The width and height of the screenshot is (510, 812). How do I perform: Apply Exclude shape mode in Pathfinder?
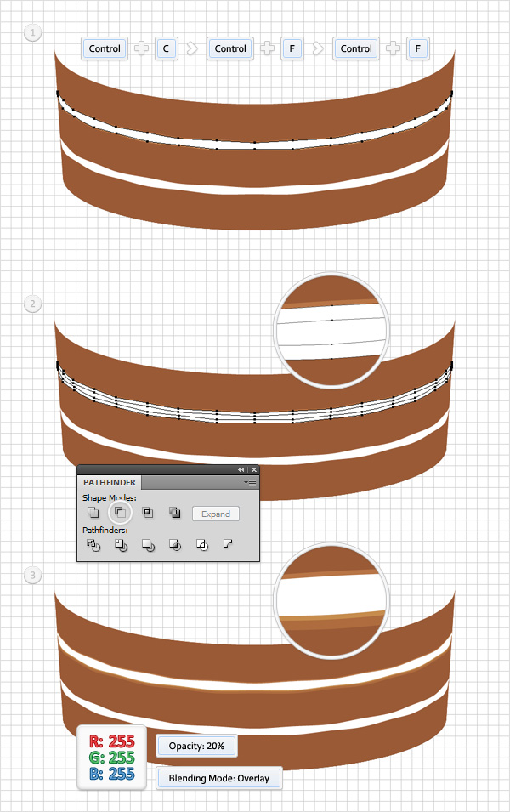click(174, 513)
